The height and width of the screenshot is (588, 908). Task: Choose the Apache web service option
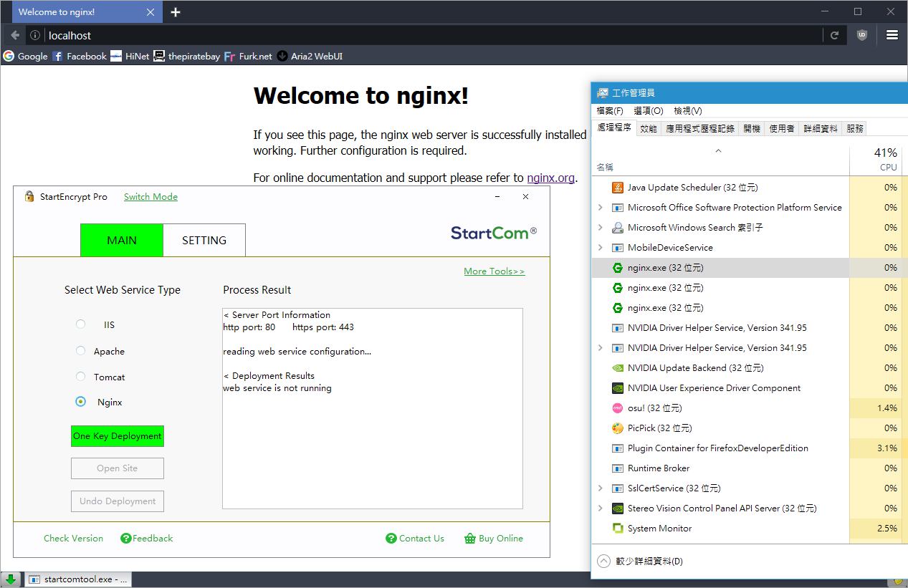[x=81, y=351]
